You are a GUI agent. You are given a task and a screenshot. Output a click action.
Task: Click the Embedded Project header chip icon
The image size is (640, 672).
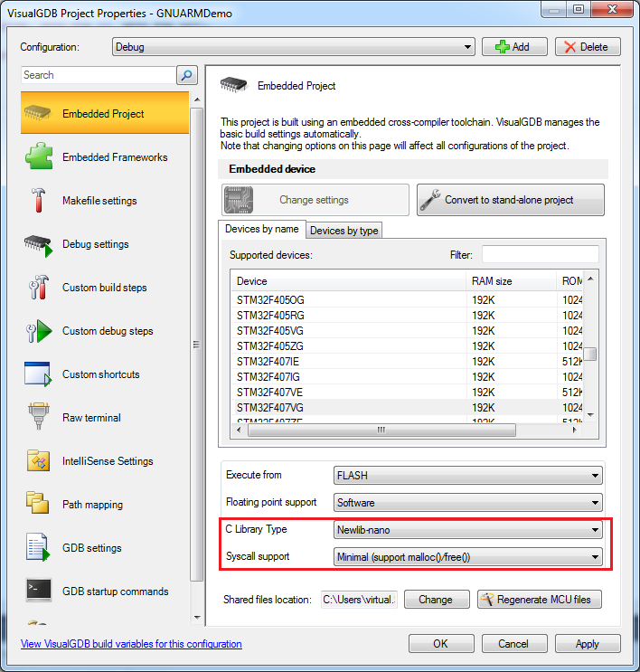[x=233, y=85]
